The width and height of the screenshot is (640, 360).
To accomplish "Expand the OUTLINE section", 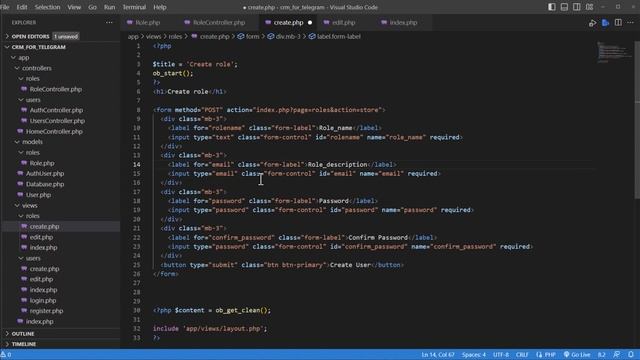I will click(x=23, y=333).
